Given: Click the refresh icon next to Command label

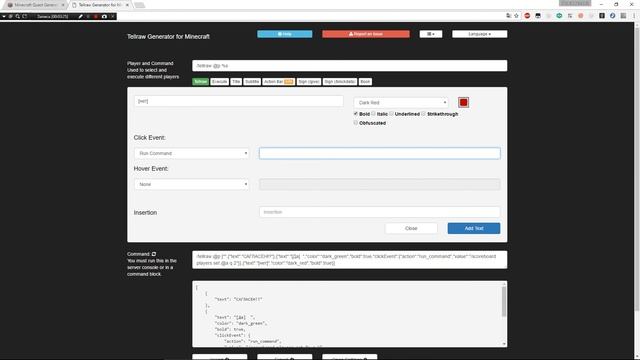Looking at the screenshot, I should click(154, 254).
